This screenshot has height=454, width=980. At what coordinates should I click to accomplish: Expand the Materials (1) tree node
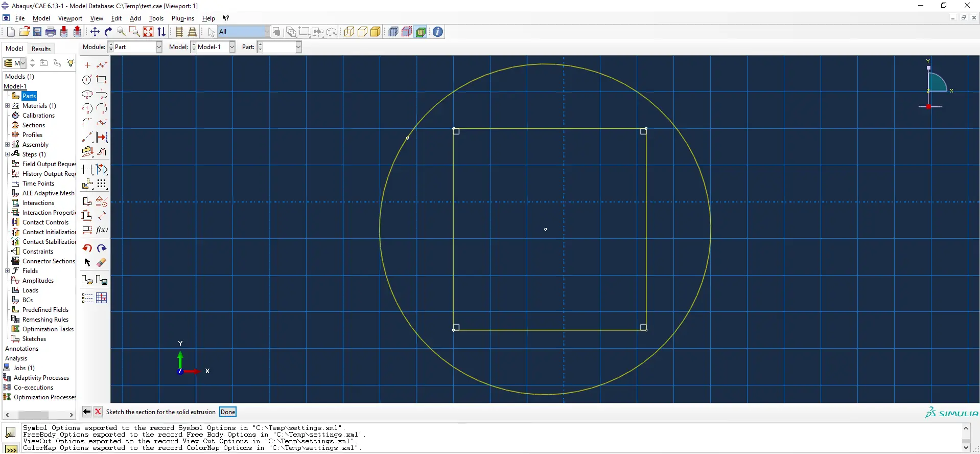(7, 106)
